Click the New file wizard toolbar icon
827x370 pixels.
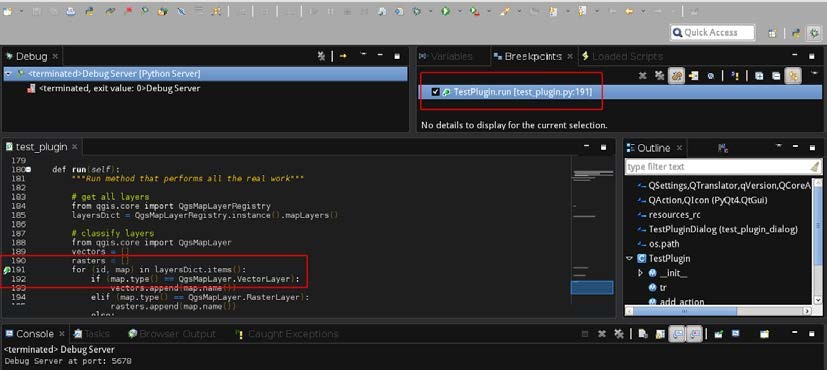(x=7, y=11)
